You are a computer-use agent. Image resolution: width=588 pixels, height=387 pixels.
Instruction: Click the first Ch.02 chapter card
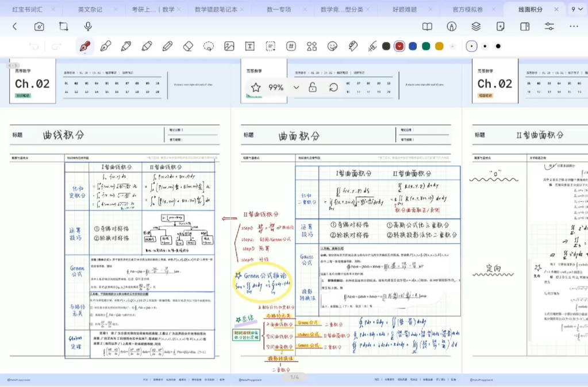[x=33, y=81]
